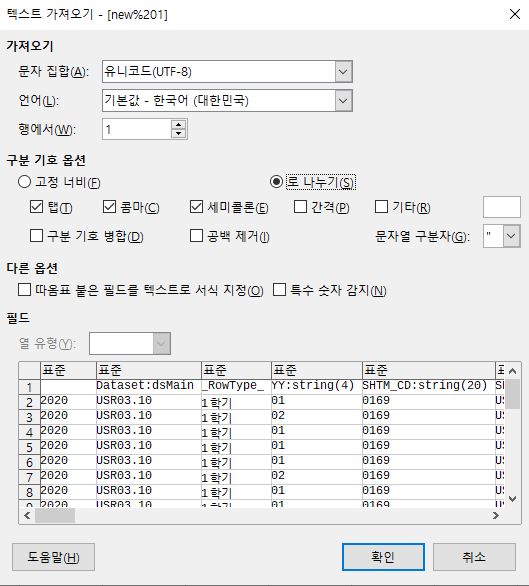This screenshot has height=586, width=529.
Task: Click the preview scrollbar up arrow
Action: [513, 371]
